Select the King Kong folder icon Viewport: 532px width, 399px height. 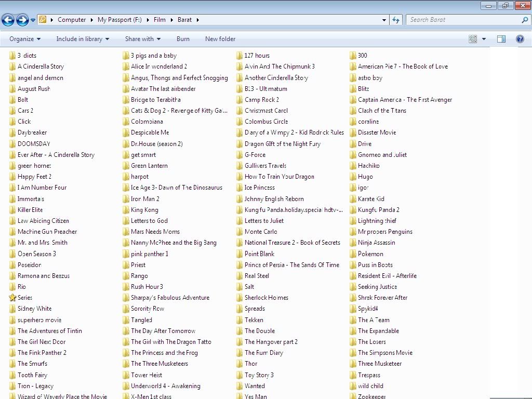[126, 210]
